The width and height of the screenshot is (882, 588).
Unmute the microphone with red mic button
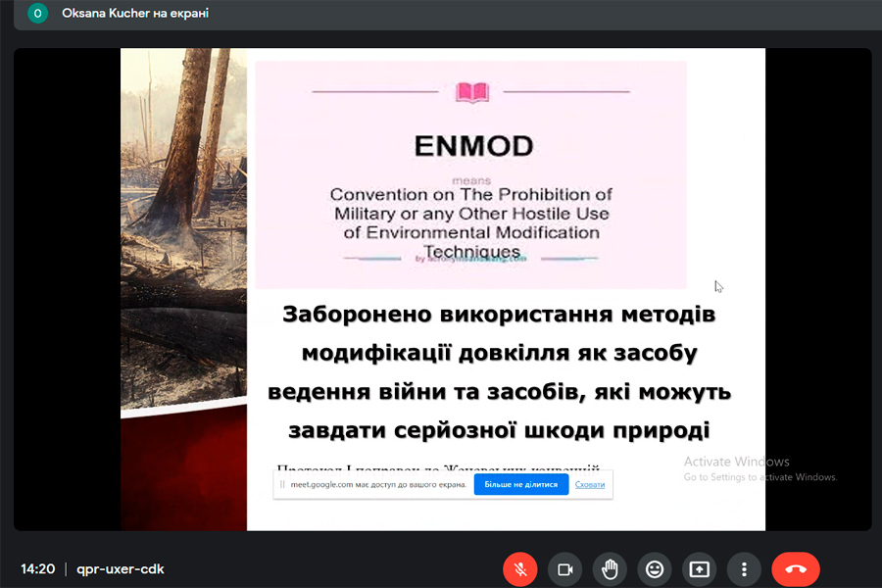click(x=519, y=569)
